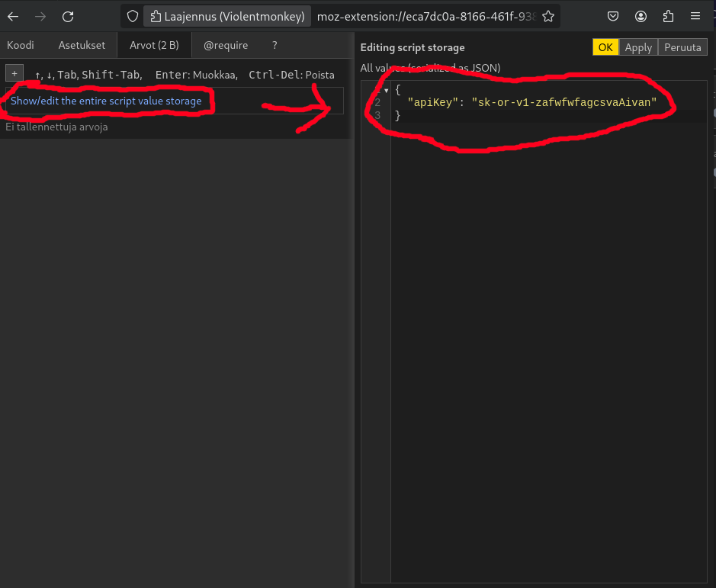Click the tracking protection shield icon

click(x=133, y=16)
